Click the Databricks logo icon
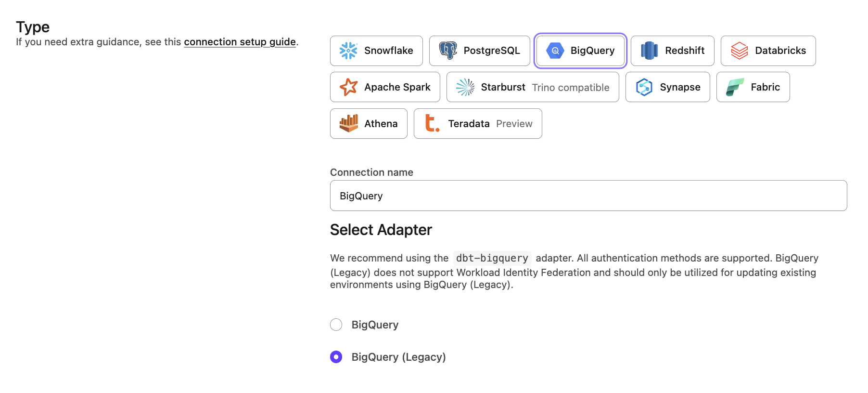This screenshot has height=393, width=868. tap(739, 50)
